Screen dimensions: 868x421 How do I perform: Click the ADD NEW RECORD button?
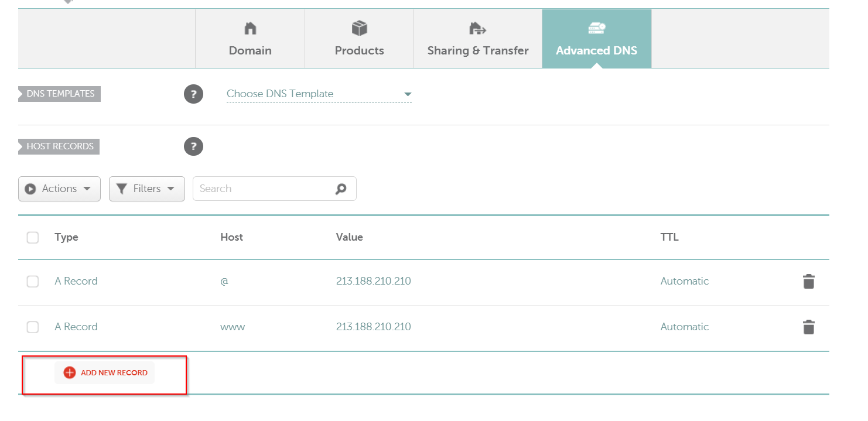point(114,373)
